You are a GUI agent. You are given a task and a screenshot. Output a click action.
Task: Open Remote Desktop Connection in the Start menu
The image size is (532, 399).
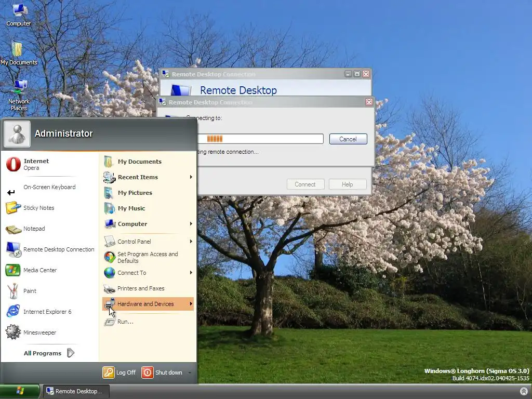[x=50, y=249]
